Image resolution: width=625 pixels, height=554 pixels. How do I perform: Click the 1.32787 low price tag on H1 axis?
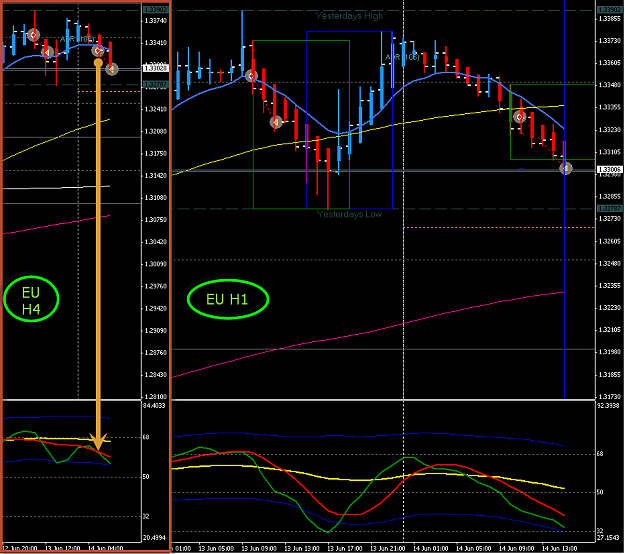[609, 208]
